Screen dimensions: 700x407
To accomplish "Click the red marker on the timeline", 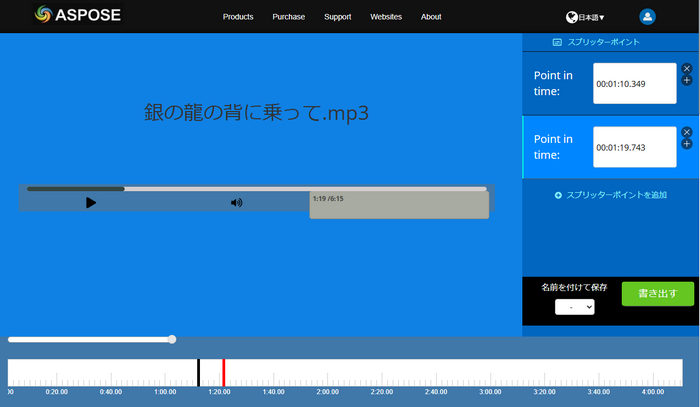I will 224,372.
